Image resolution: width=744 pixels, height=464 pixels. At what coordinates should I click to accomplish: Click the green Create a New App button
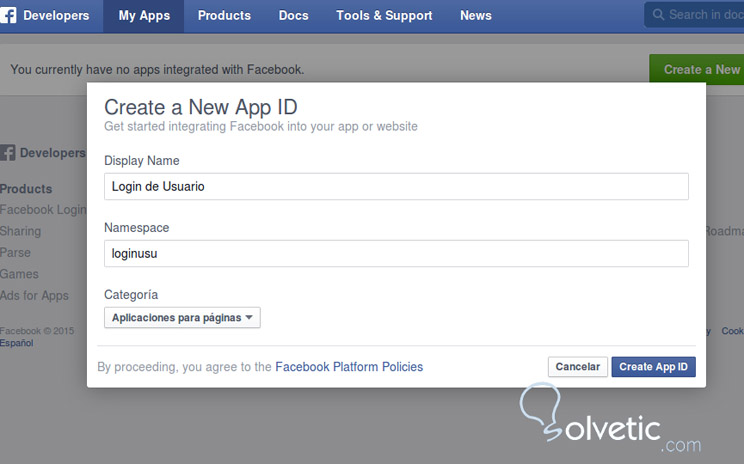(x=700, y=69)
